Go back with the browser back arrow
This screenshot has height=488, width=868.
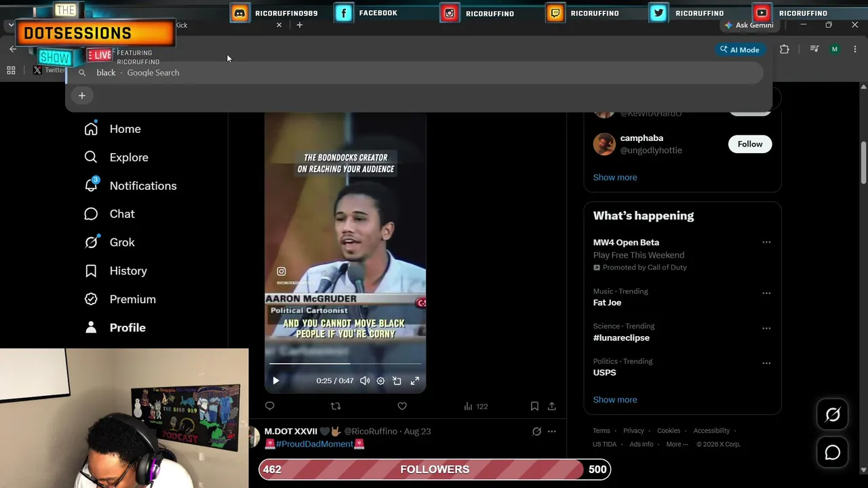[13, 49]
